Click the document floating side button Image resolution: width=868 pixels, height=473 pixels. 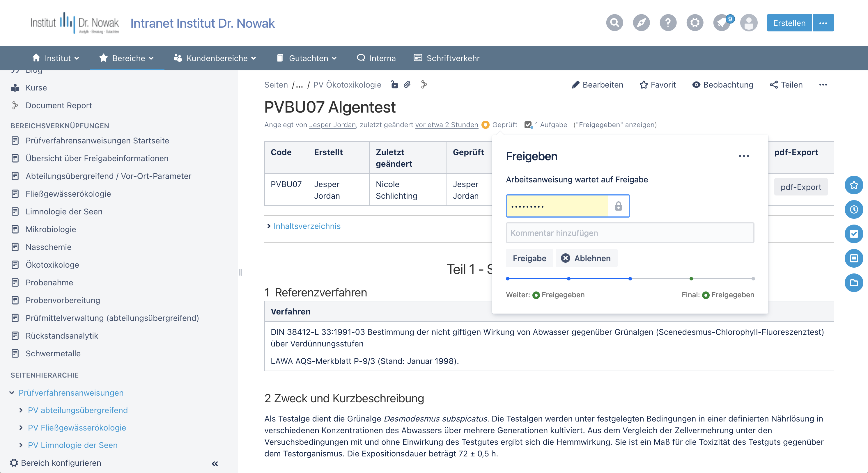point(853,258)
